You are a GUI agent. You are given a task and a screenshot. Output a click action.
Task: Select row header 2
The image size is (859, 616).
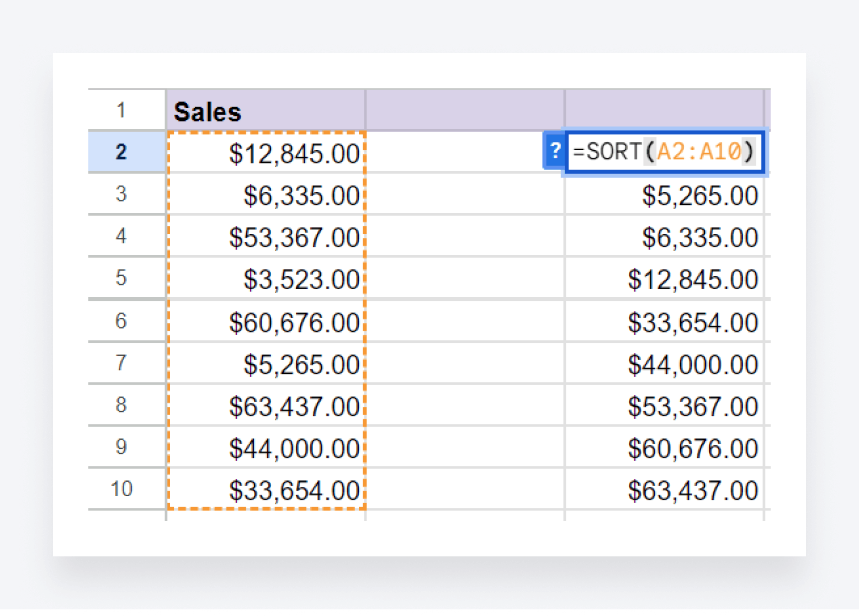coord(127,152)
